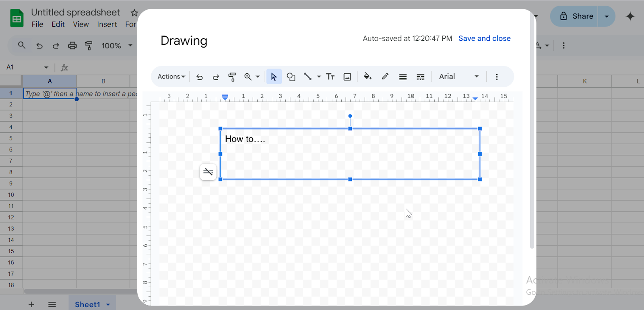Open the All Sheets list
This screenshot has width=644, height=310.
tap(52, 304)
